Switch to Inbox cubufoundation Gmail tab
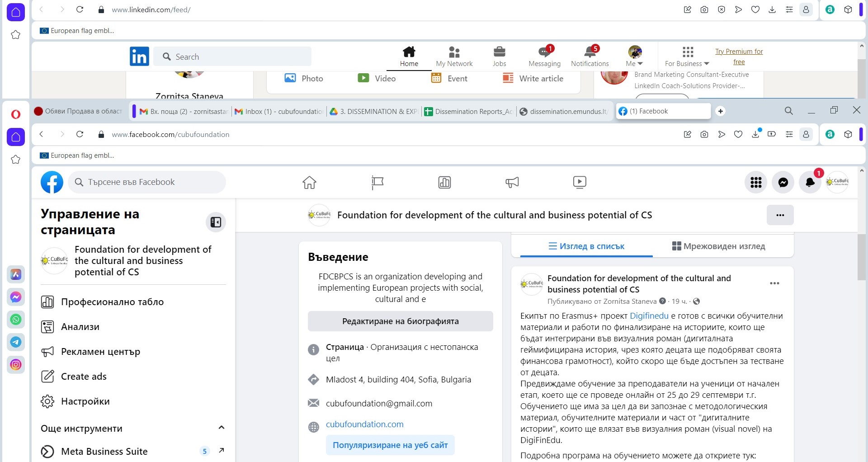Viewport: 868px width, 462px height. pyautogui.click(x=278, y=111)
